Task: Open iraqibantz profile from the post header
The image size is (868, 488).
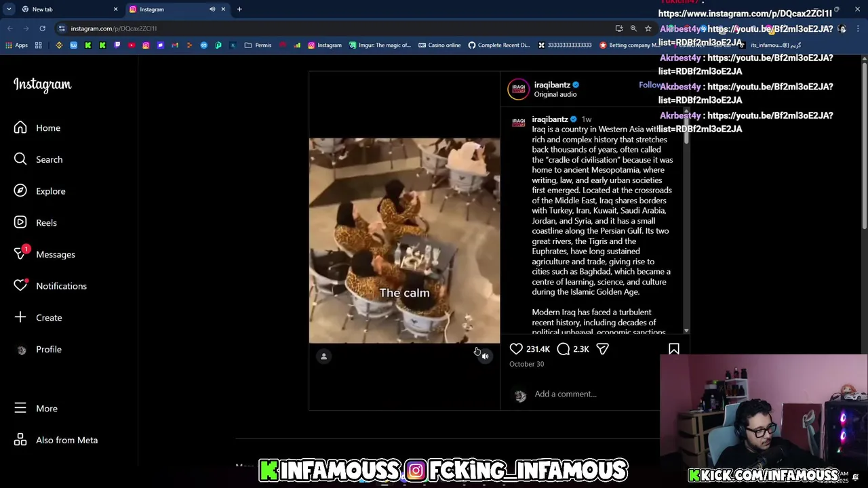Action: pyautogui.click(x=552, y=85)
